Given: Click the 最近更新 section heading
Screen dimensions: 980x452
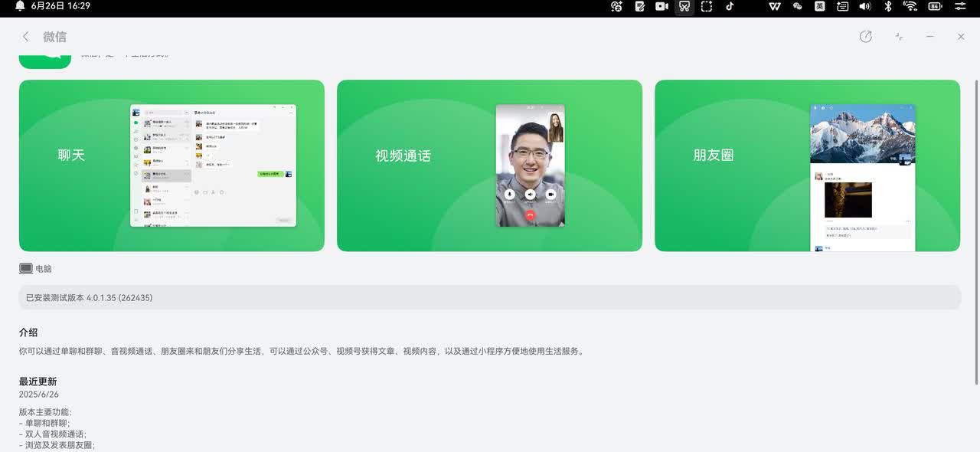Looking at the screenshot, I should tap(38, 382).
